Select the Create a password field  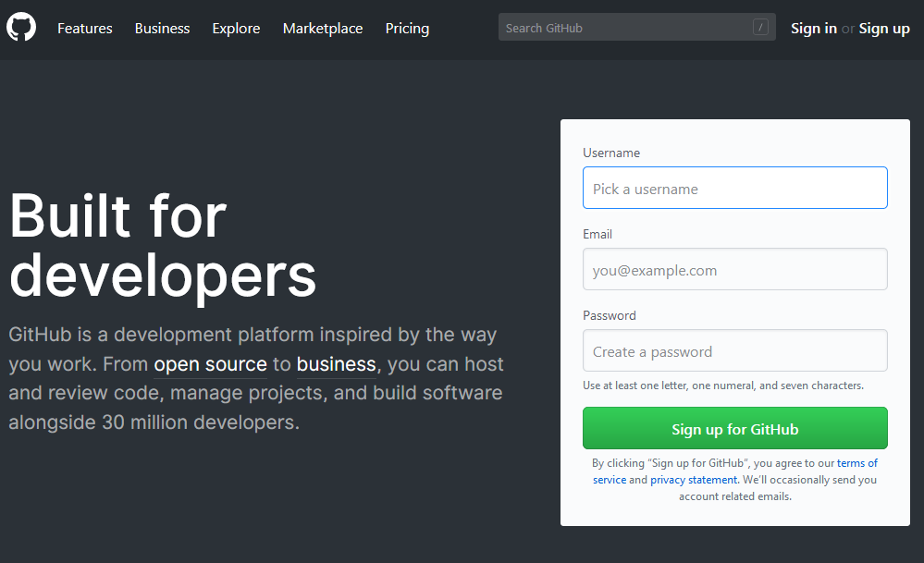coord(734,350)
